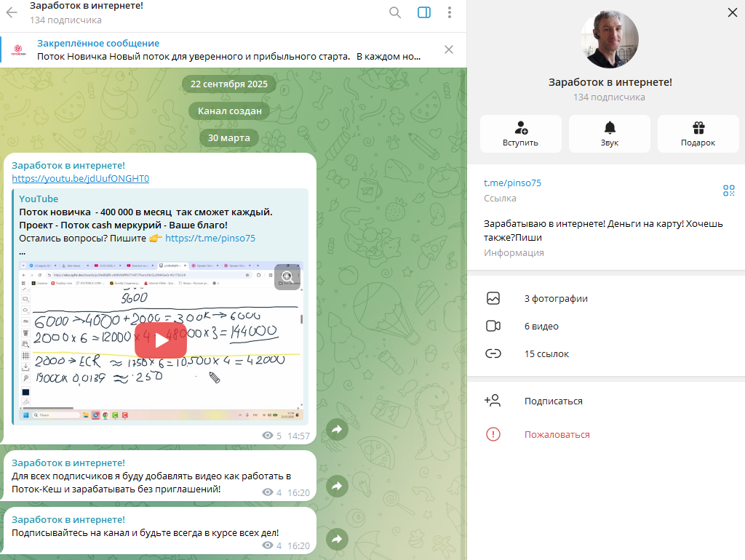Screen dimensions: 745x560
Task: Forward the Поток-Кеш subscribers message
Action: coord(337,486)
